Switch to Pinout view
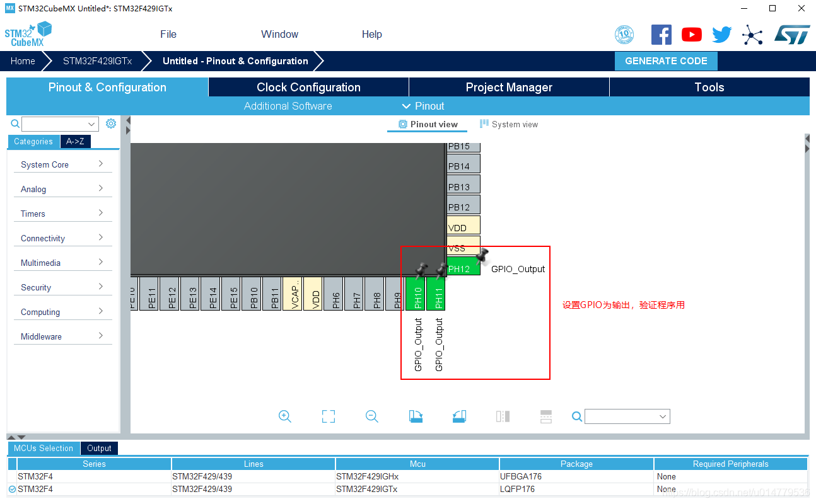816x504 pixels. coord(428,124)
